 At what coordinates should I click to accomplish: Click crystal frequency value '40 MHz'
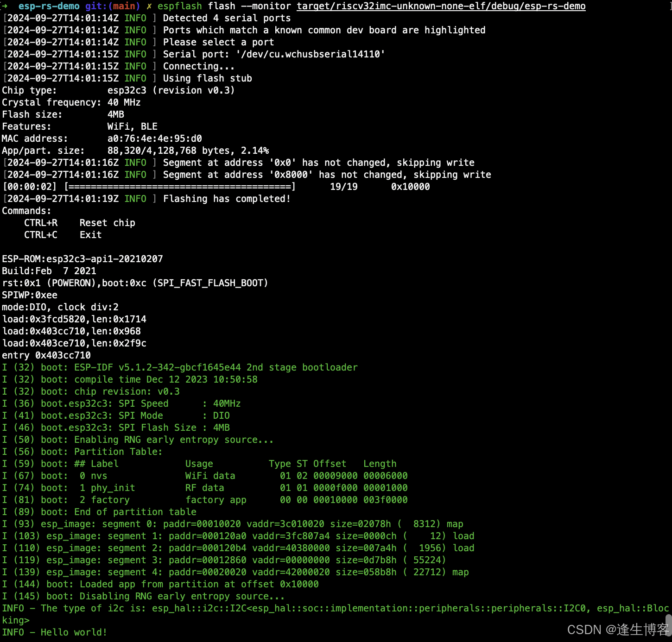point(124,102)
